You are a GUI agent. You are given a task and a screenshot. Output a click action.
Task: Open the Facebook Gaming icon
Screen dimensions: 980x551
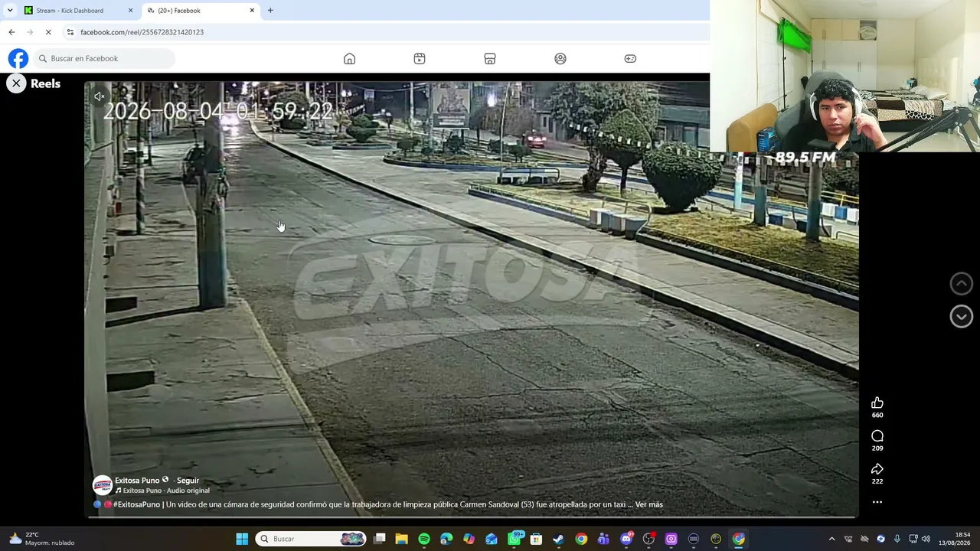[630, 59]
